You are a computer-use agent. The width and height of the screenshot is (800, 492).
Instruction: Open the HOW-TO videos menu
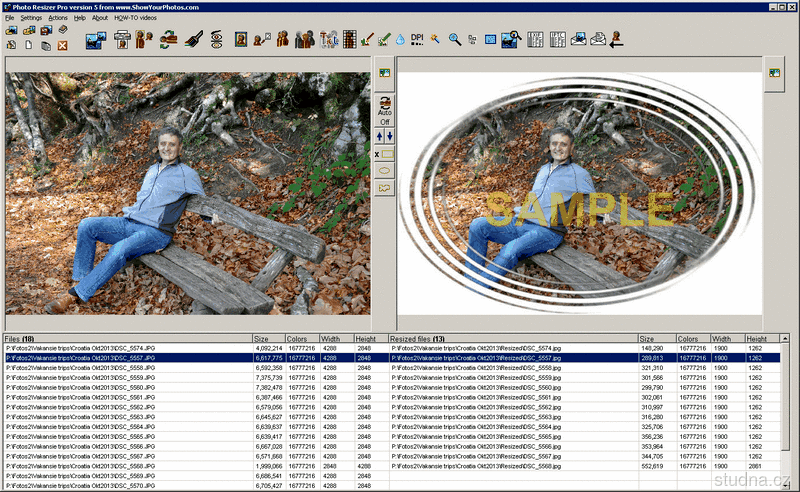[135, 18]
